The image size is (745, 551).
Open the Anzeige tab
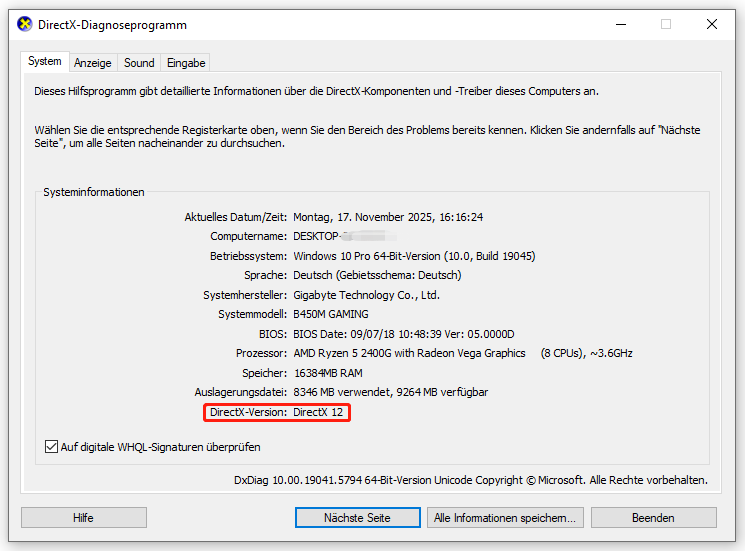(x=93, y=63)
